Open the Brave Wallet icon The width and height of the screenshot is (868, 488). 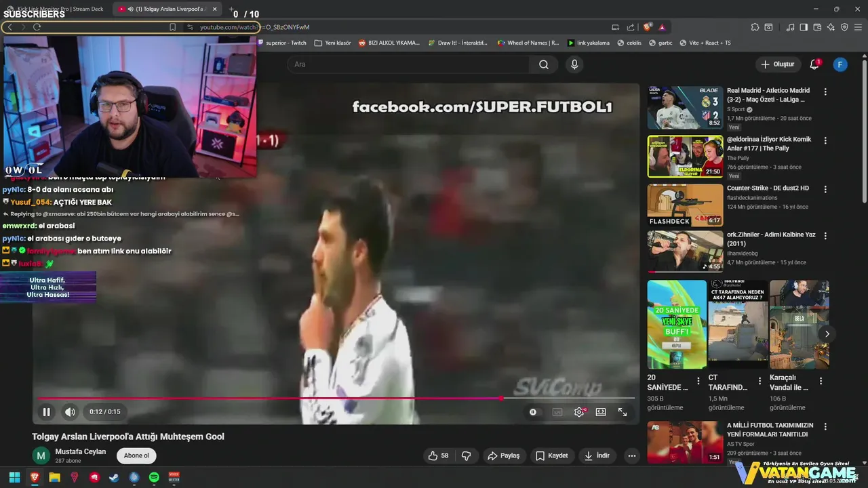[817, 27]
